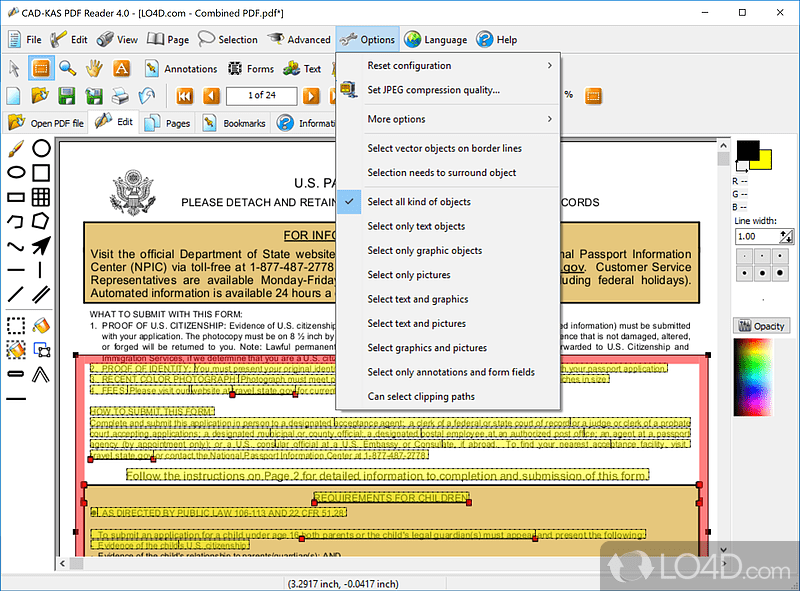Uncheck 'Select all kind of objects'

(418, 202)
